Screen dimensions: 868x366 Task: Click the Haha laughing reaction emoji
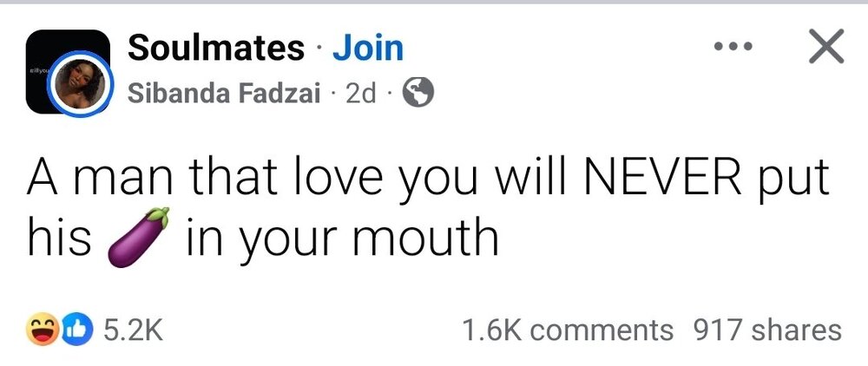[39, 330]
